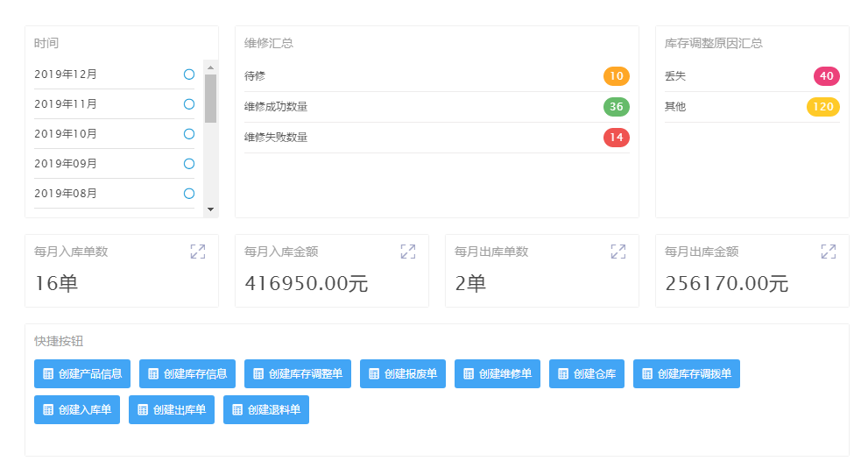This screenshot has width=868, height=468.
Task: Click the orange 待修 count badge
Action: pos(617,76)
